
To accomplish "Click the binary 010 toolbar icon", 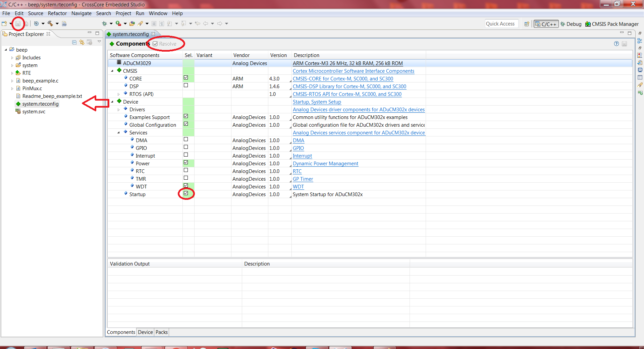I will [64, 23].
